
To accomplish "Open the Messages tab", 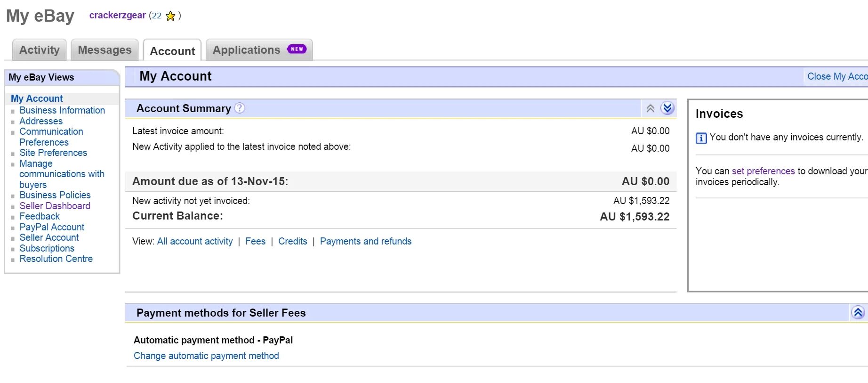I will tap(104, 50).
